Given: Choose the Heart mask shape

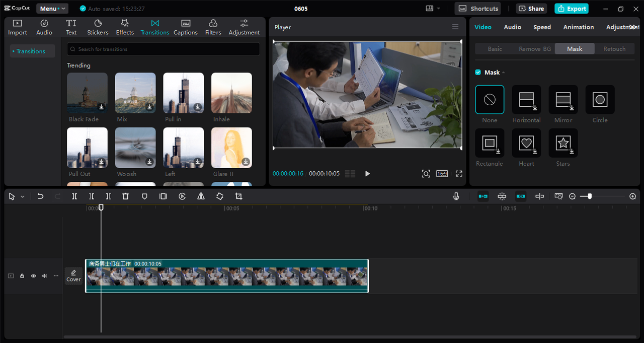Looking at the screenshot, I should (526, 143).
